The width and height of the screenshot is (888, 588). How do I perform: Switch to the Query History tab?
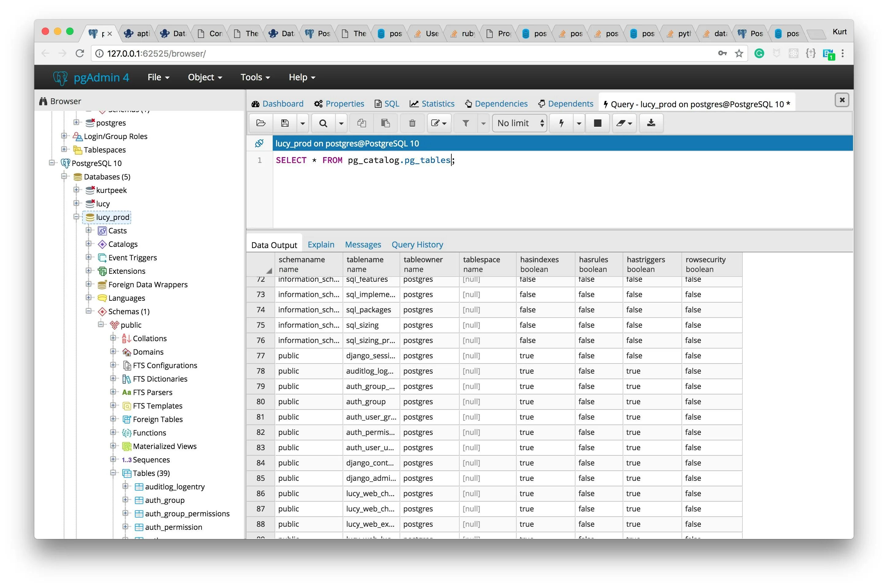click(417, 244)
